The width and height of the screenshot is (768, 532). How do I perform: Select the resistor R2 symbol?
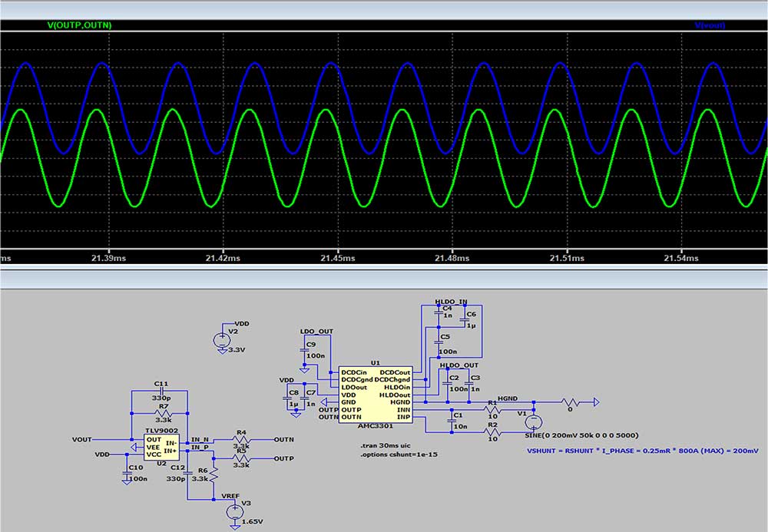pos(492,432)
